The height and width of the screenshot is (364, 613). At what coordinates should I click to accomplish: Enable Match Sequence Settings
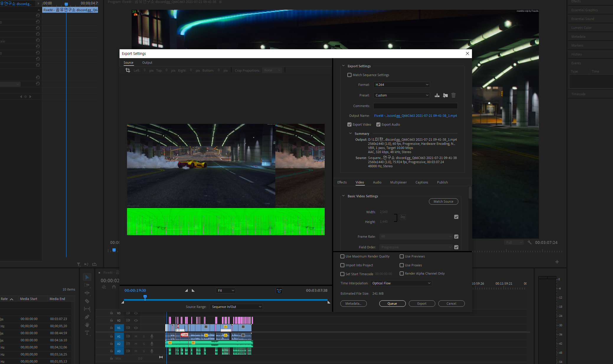click(x=349, y=75)
